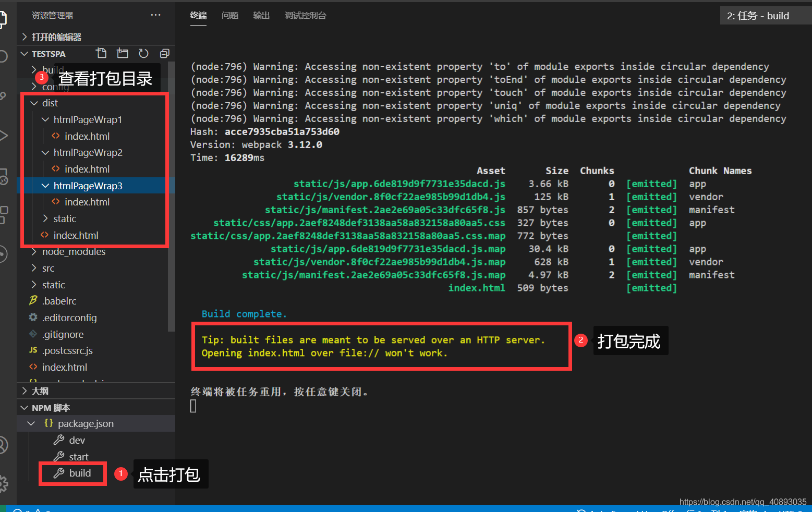Click the New File icon in TESTSPA header
The width and height of the screenshot is (812, 512).
click(102, 53)
